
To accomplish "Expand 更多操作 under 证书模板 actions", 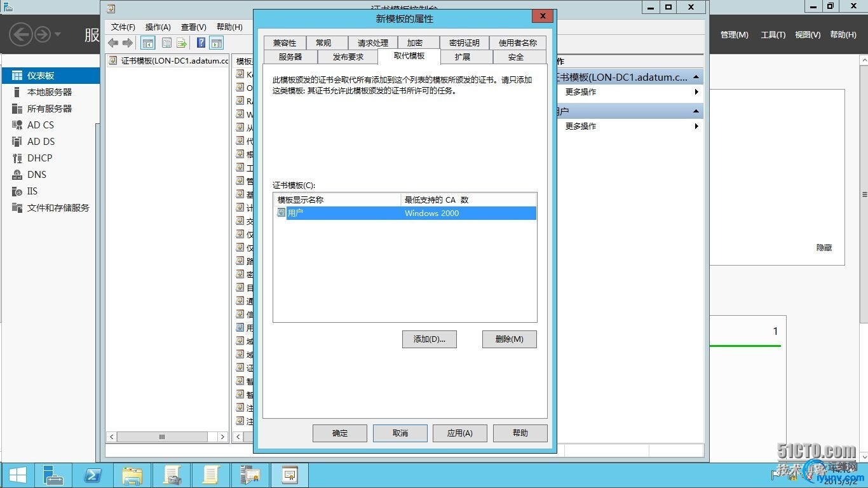I will click(630, 92).
